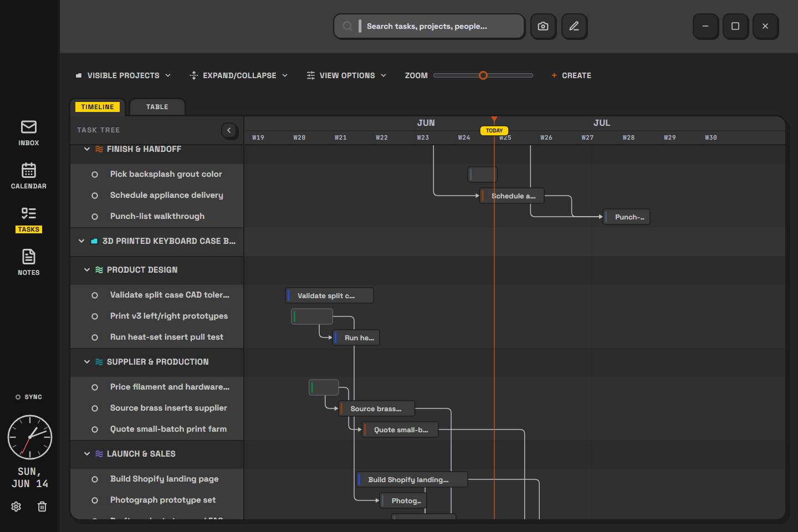Click the Zoom slider handle
Viewport: 798px width, 532px height.
click(x=483, y=75)
